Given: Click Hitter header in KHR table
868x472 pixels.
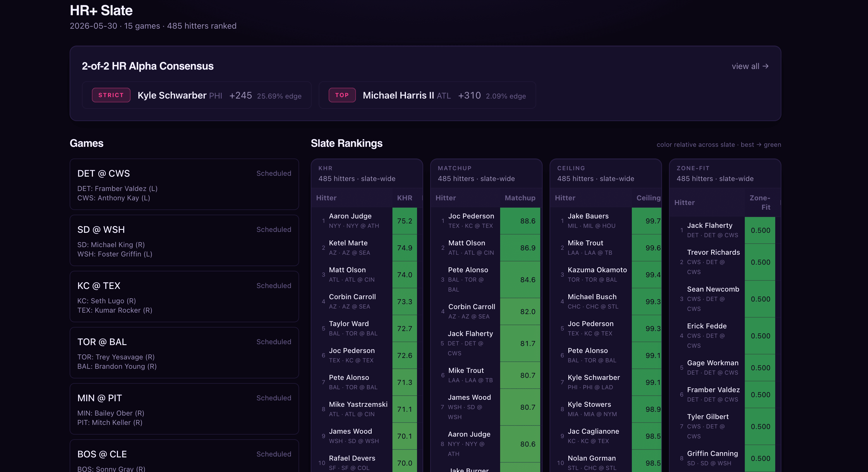Looking at the screenshot, I should pyautogui.click(x=326, y=198).
